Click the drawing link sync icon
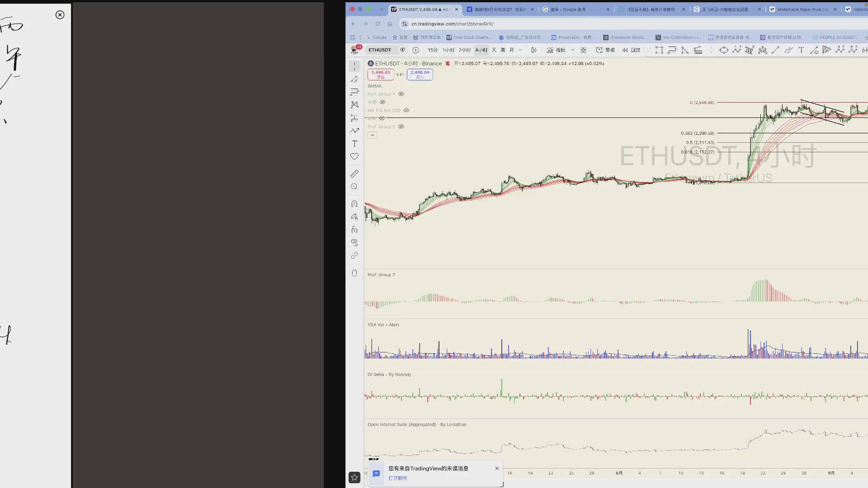 [x=354, y=256]
